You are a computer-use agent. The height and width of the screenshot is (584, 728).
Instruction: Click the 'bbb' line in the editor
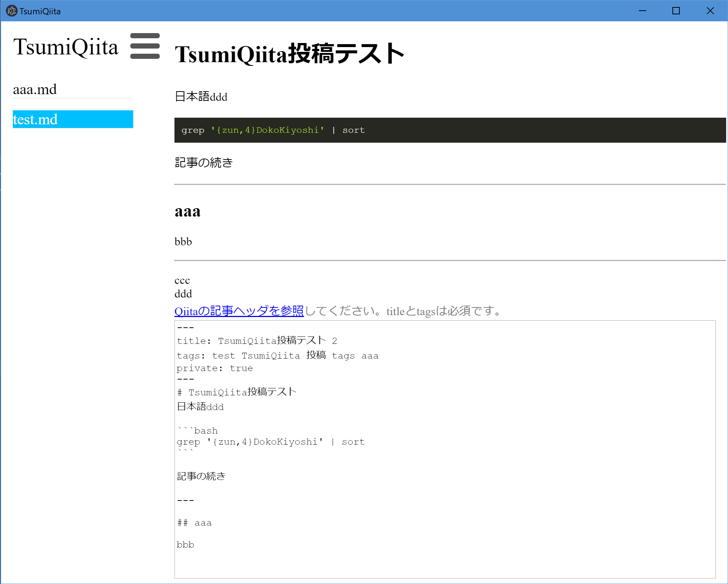click(185, 545)
